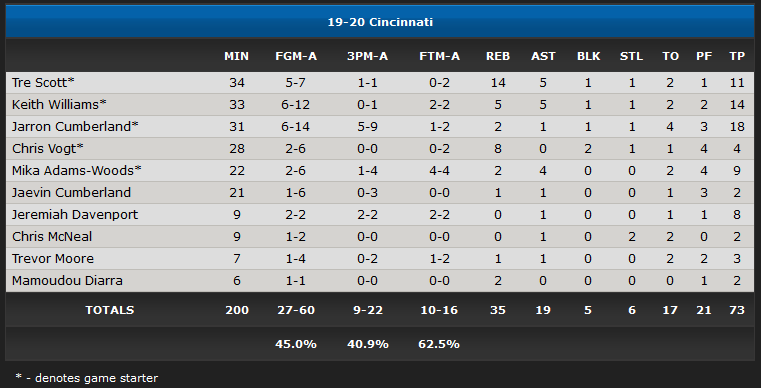Select the REB column header

(498, 56)
